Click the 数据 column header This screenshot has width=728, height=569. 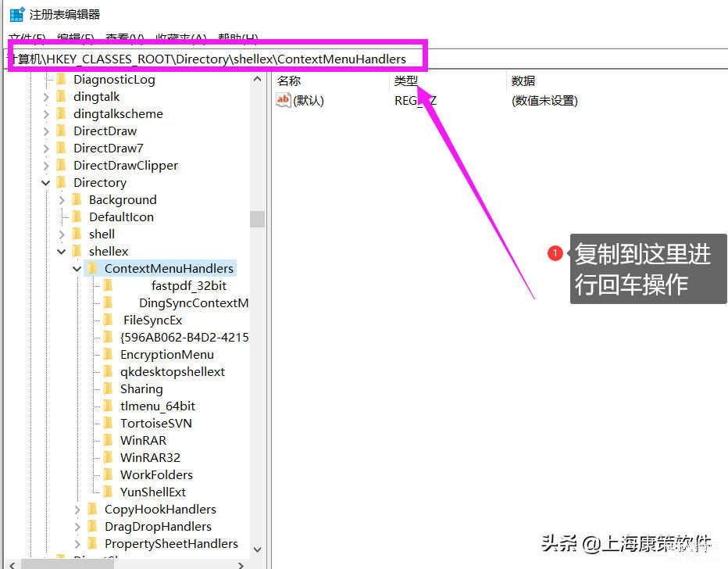click(x=523, y=81)
